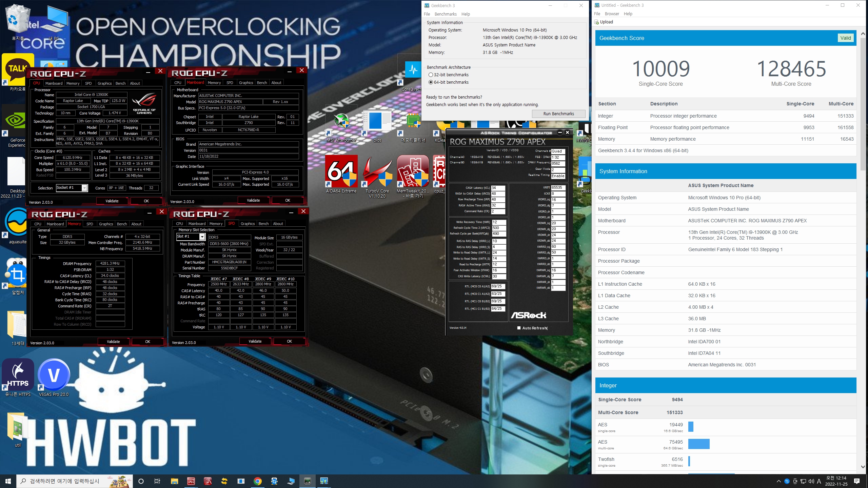
Task: Click the capture tool tray icon
Action: (787, 481)
